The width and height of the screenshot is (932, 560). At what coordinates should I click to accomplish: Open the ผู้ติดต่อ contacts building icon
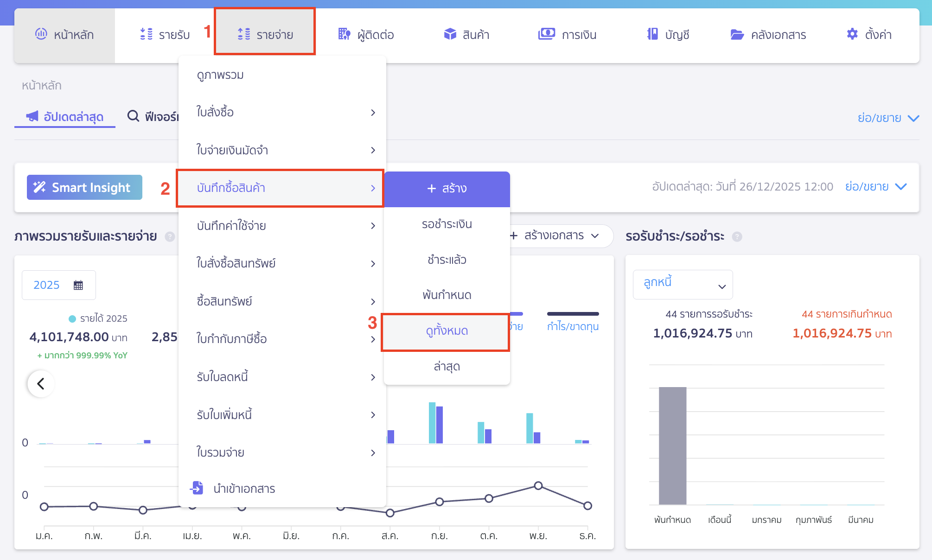(x=344, y=34)
